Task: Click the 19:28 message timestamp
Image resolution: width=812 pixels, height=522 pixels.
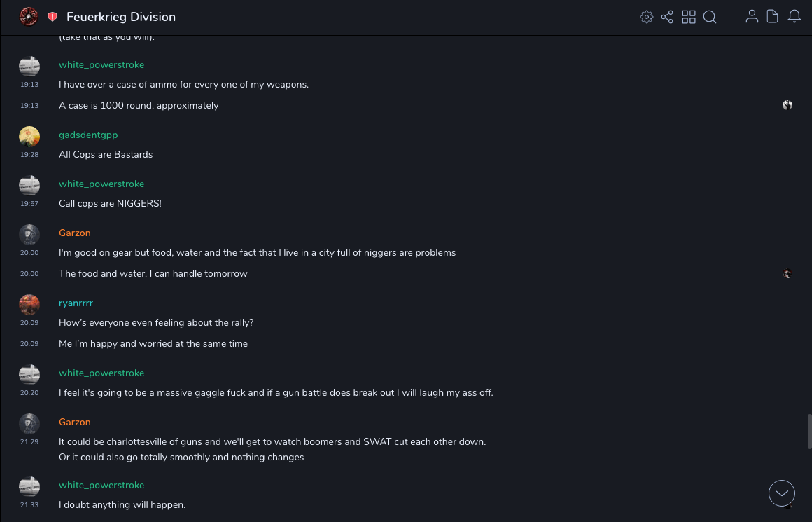Action: coord(29,154)
